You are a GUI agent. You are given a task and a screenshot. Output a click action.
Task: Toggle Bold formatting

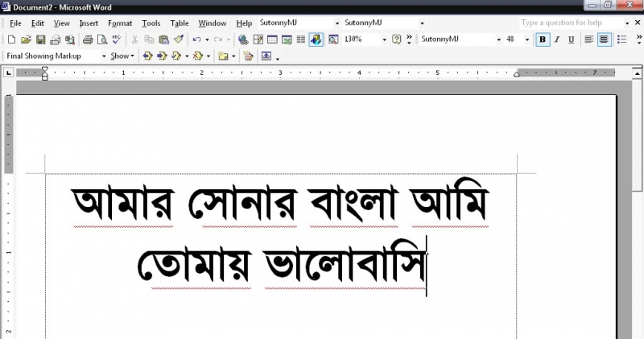pyautogui.click(x=543, y=39)
